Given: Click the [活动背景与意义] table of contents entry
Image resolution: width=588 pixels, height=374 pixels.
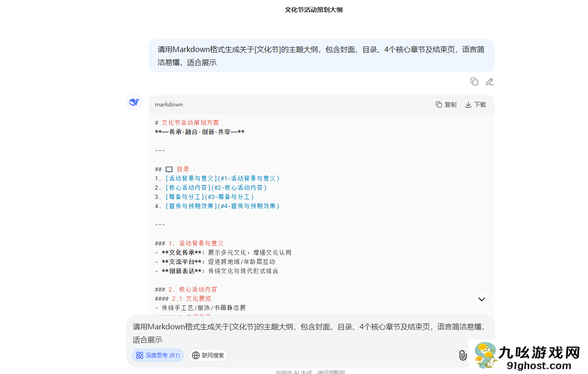Looking at the screenshot, I should point(190,178).
